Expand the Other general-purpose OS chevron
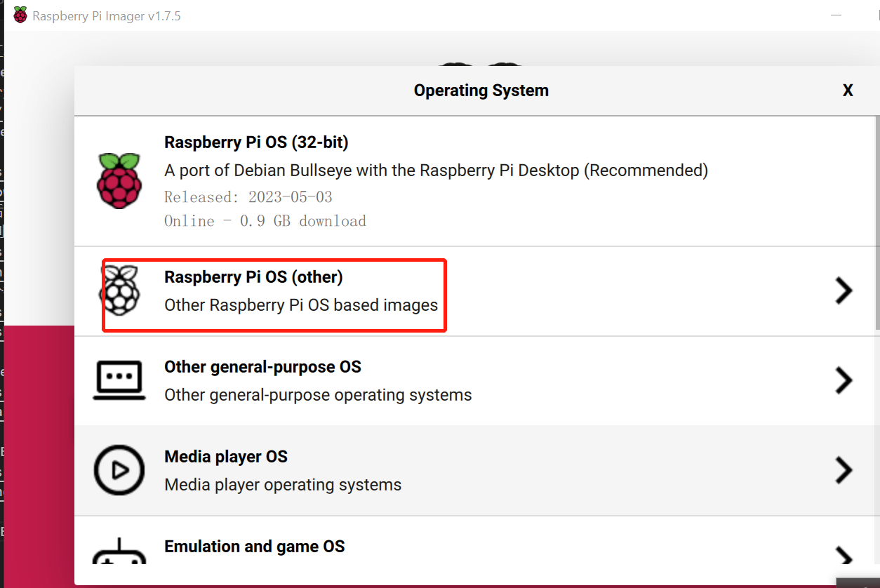 coord(844,380)
